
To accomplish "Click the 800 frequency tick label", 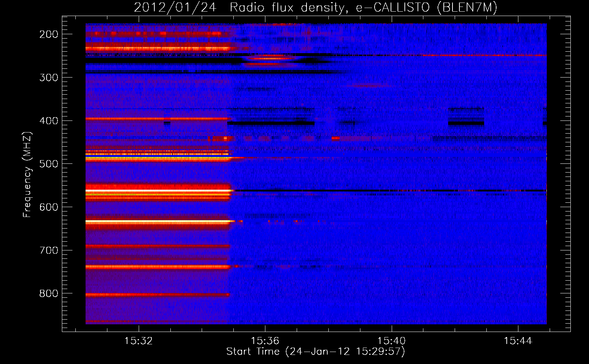I will coord(49,293).
